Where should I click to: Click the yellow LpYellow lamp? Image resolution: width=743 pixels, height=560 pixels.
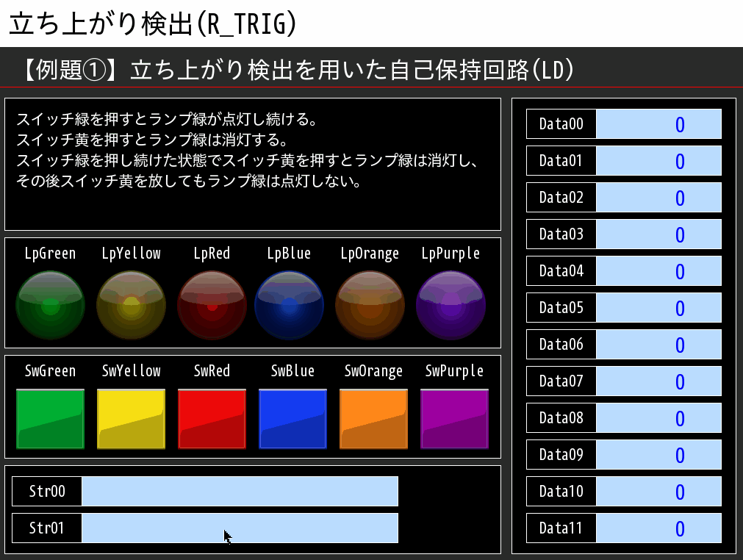(132, 305)
